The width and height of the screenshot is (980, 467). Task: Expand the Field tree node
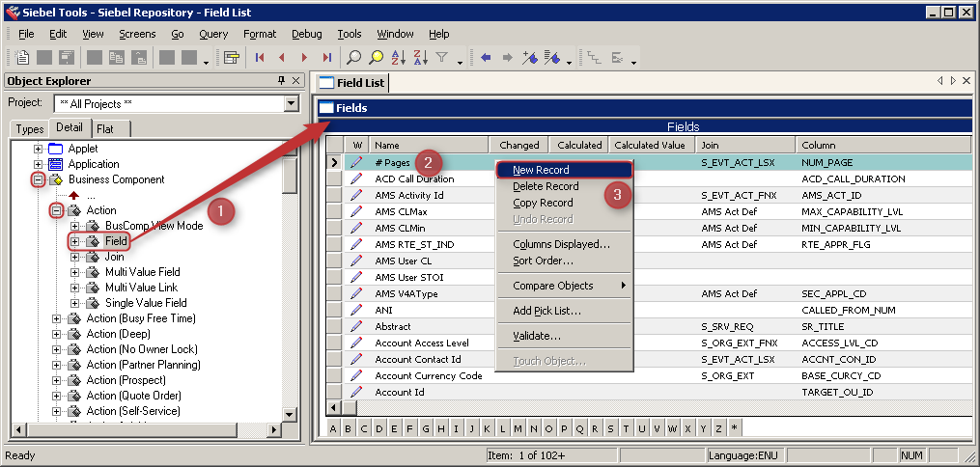[x=75, y=241]
